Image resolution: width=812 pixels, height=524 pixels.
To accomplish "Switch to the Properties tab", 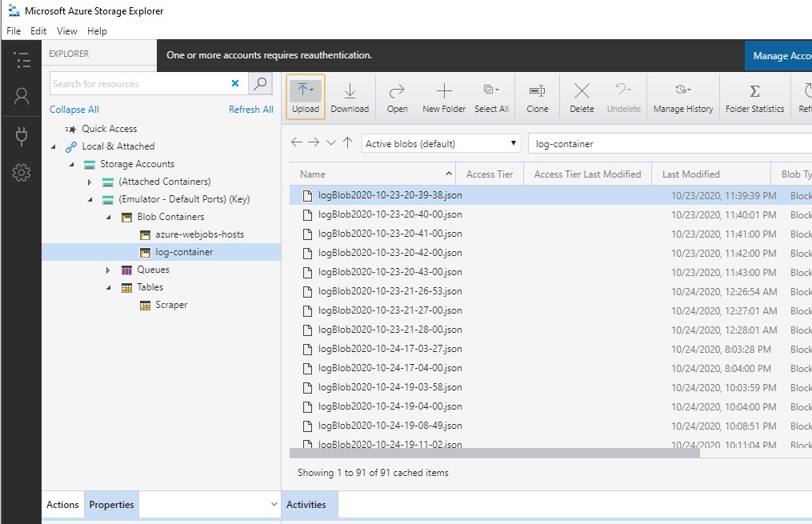I will click(x=111, y=504).
